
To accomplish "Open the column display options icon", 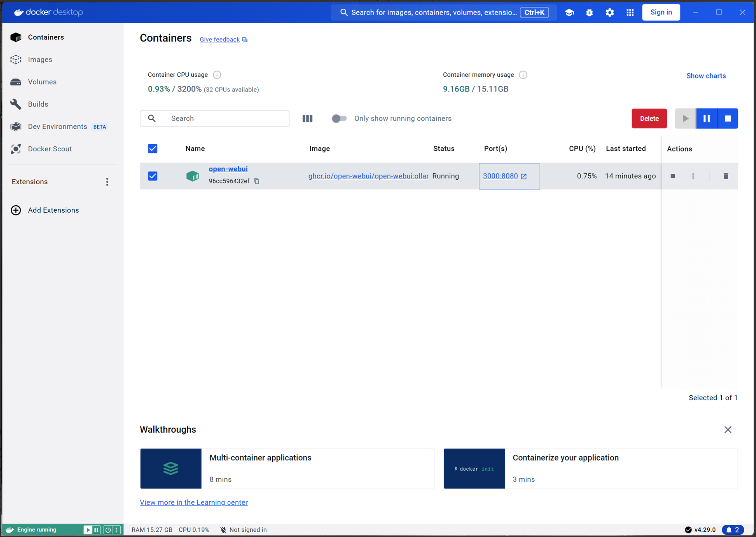I will click(307, 118).
